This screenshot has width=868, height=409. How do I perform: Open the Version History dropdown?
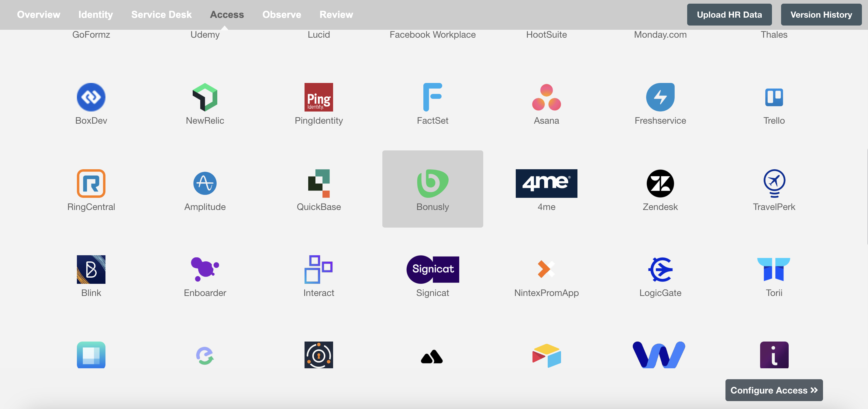(x=821, y=14)
